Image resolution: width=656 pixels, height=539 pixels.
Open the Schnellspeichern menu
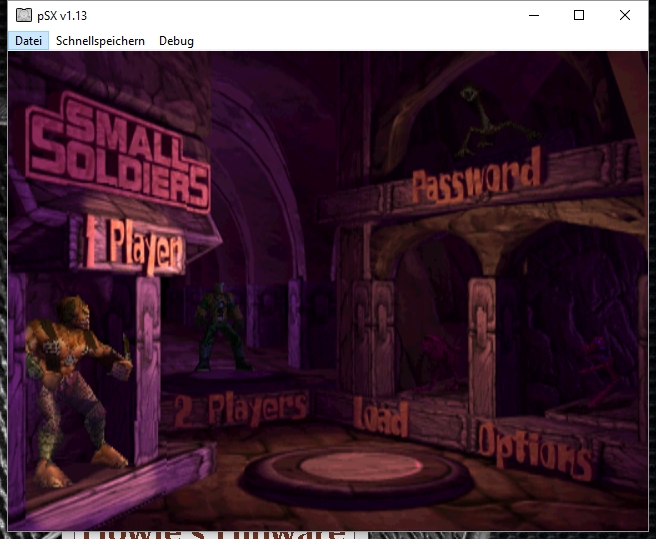click(100, 41)
